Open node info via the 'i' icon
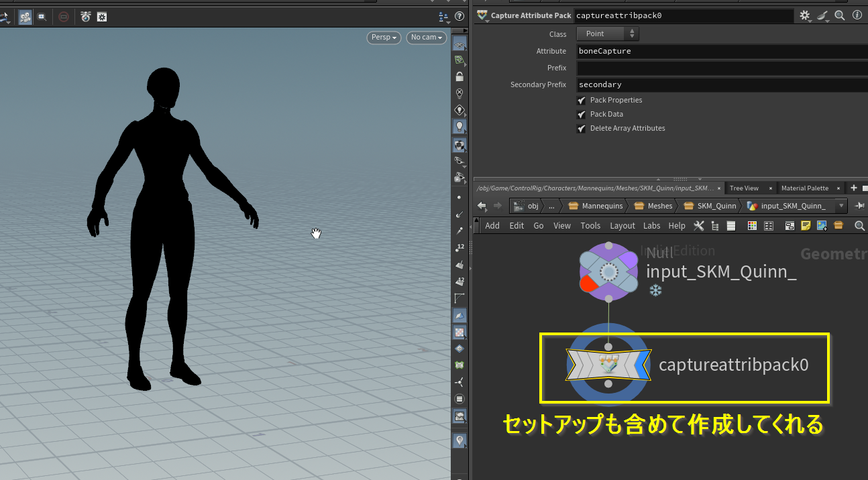 click(x=857, y=15)
